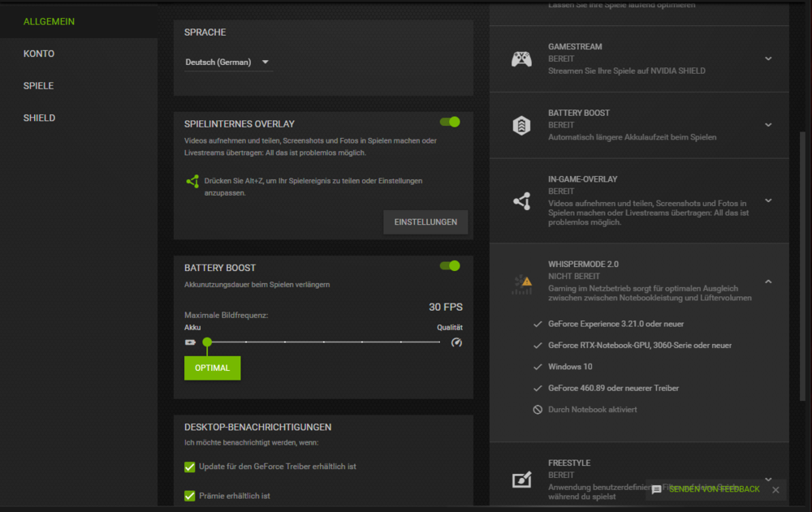Screen dimensions: 812x512
Task: Open the Deutsch language dropdown
Action: [x=228, y=61]
